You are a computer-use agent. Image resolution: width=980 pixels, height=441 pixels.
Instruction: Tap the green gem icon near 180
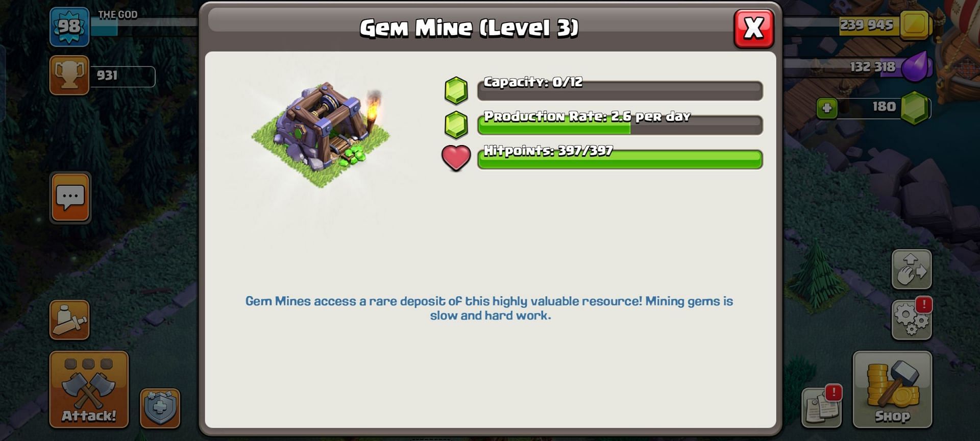pos(914,108)
